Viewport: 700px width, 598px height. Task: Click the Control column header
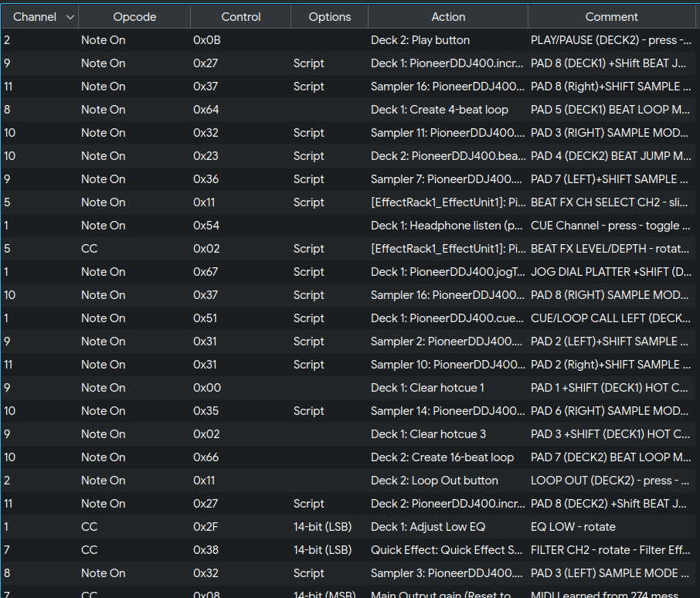tap(240, 16)
